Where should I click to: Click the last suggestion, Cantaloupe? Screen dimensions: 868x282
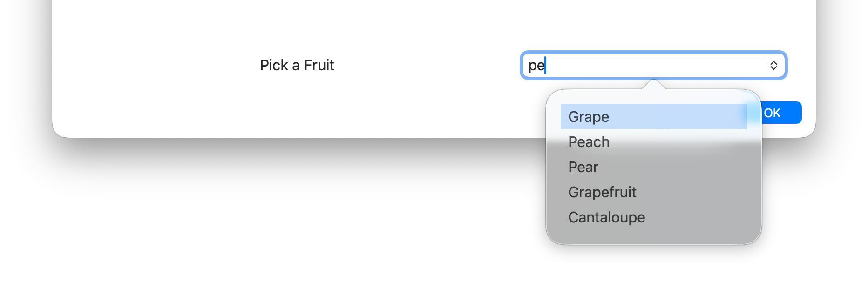point(607,217)
